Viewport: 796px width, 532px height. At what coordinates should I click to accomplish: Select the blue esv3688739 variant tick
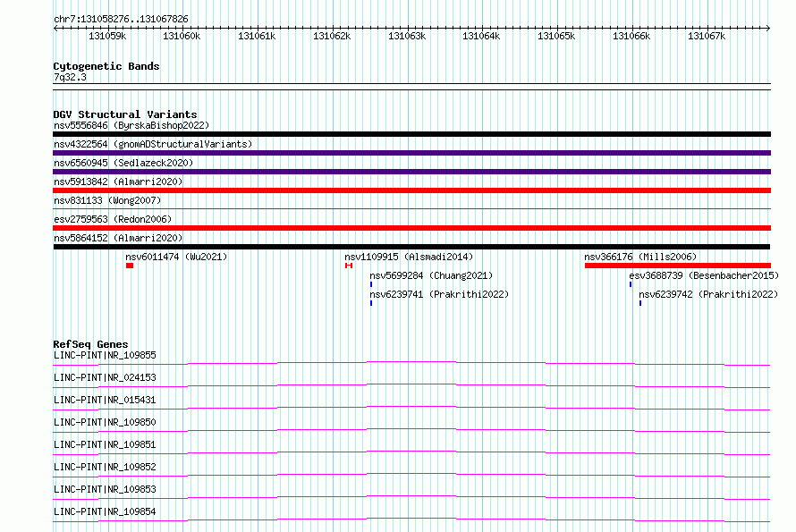(x=631, y=284)
